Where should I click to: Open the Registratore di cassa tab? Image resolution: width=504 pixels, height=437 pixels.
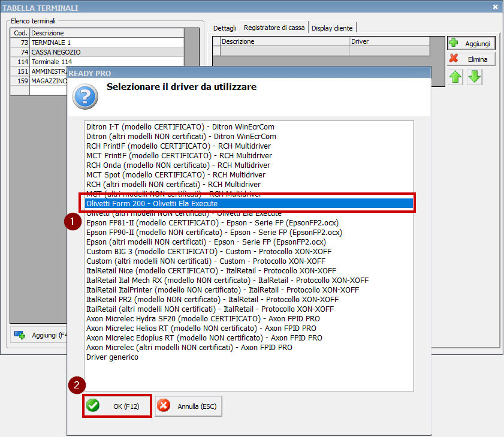[x=274, y=28]
